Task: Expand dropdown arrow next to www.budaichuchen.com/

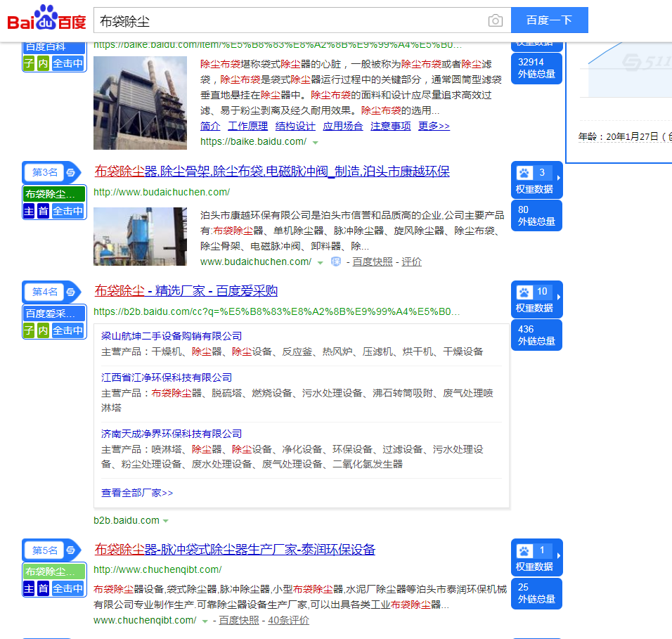Action: [x=320, y=262]
